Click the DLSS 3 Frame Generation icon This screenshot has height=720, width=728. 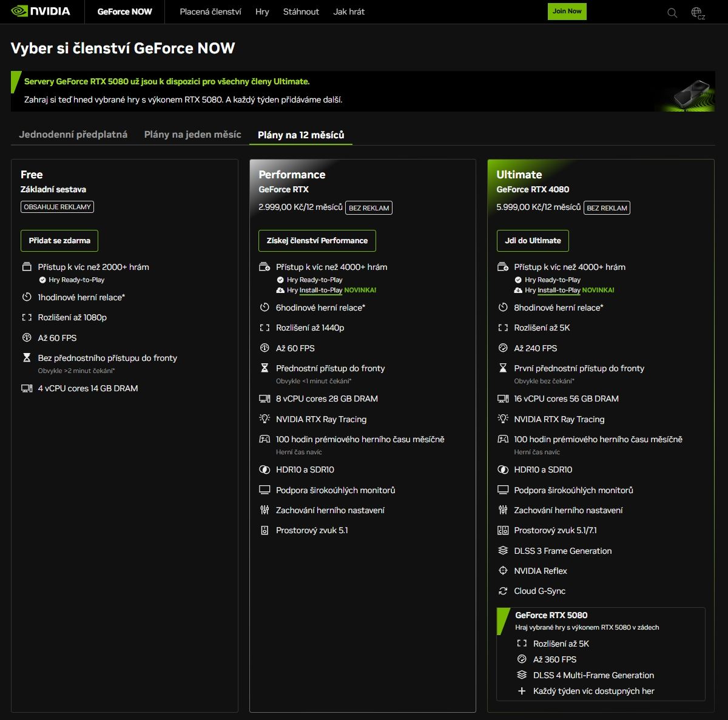pos(502,551)
